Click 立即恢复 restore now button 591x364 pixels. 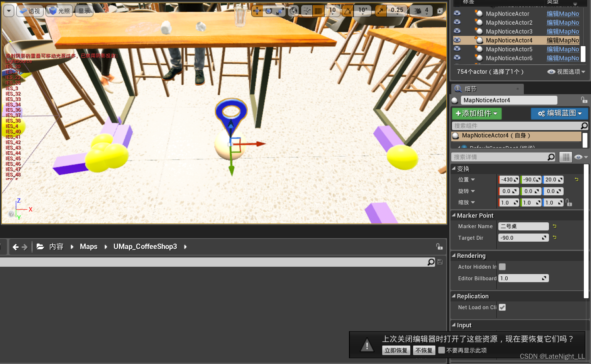pyautogui.click(x=396, y=350)
